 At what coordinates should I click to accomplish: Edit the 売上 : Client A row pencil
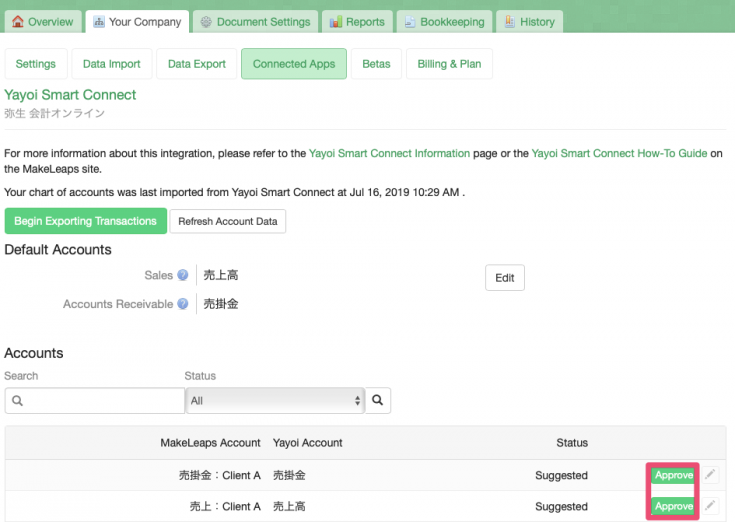pos(711,506)
